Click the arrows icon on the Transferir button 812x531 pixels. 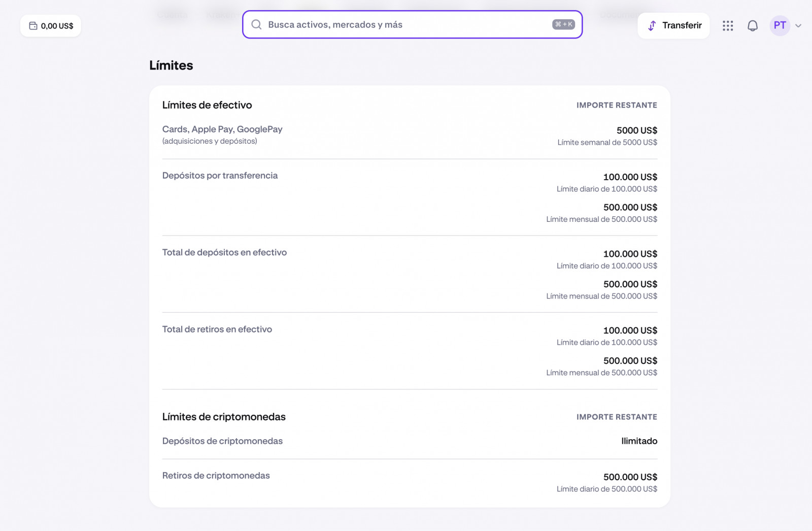pyautogui.click(x=652, y=26)
